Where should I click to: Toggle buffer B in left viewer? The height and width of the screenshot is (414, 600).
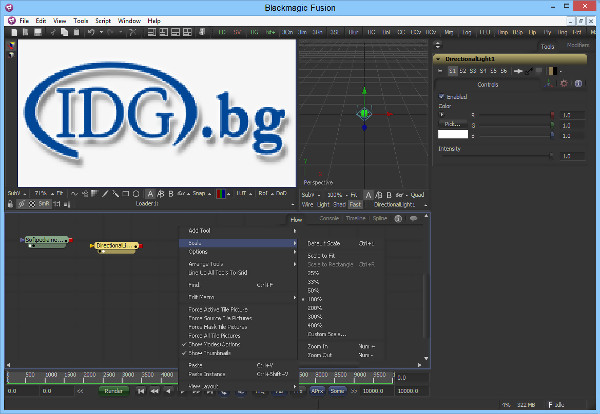(171, 194)
